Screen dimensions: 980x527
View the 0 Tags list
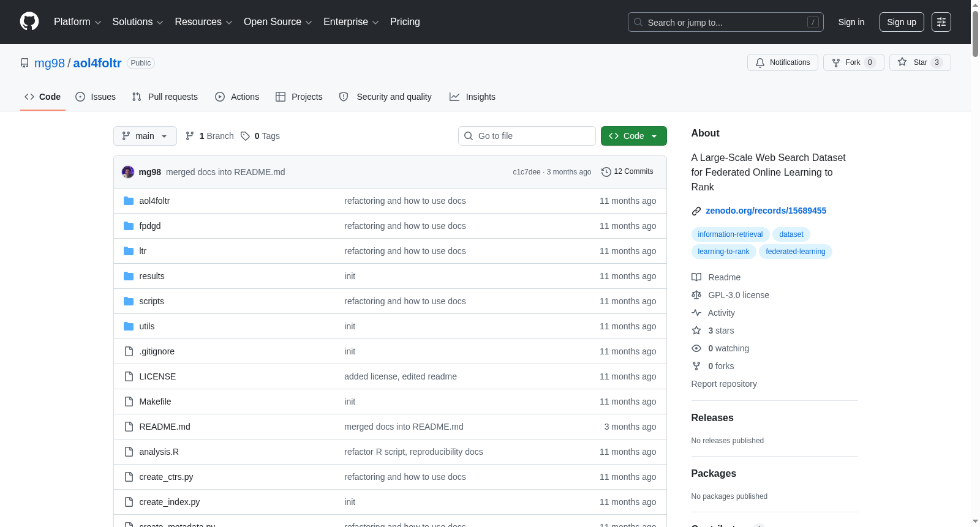[260, 136]
